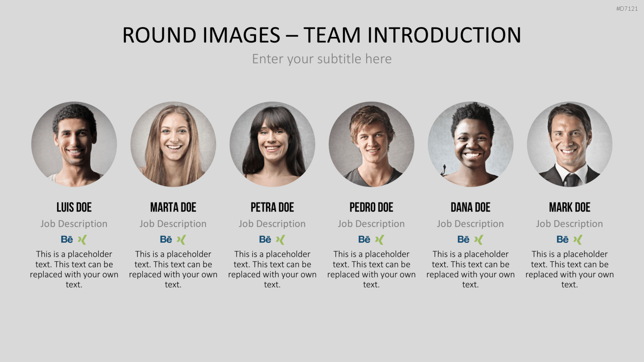Click the Xing icon under Pedro Doe
The width and height of the screenshot is (644, 362).
380,239
